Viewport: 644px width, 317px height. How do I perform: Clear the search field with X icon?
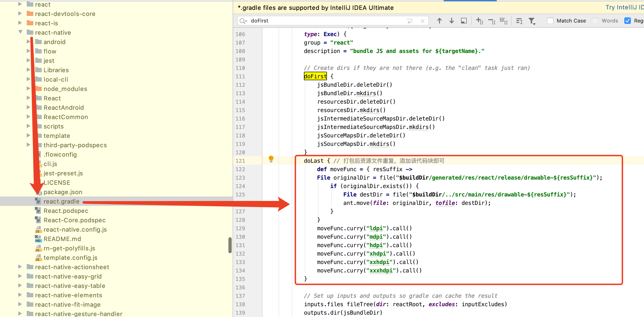[423, 21]
